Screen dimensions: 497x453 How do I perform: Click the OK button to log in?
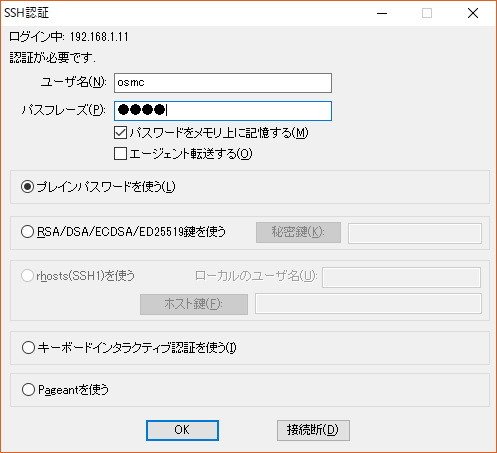[x=182, y=430]
